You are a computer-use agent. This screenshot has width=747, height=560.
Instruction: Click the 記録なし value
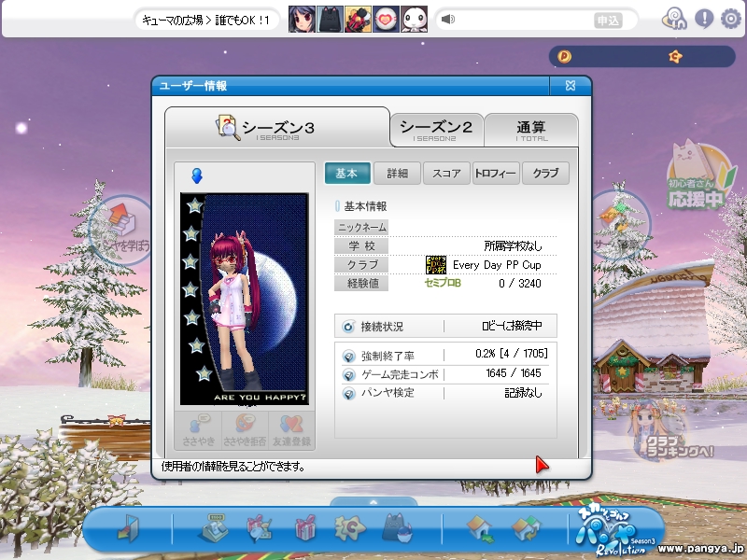(523, 393)
